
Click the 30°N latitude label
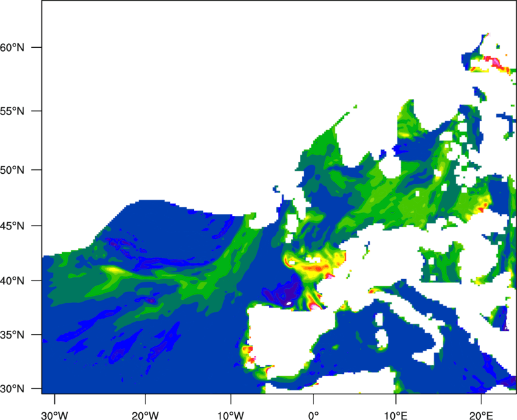tap(12, 389)
